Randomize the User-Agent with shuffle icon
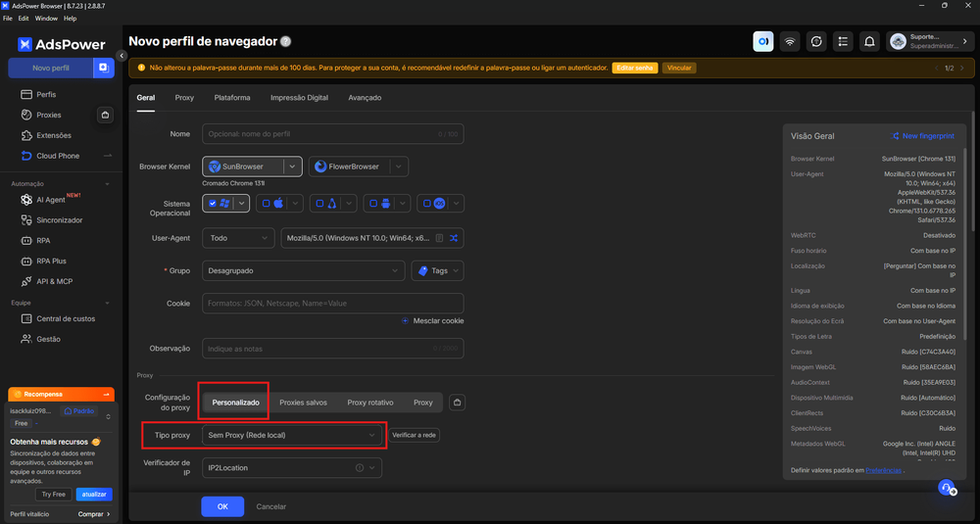This screenshot has height=524, width=980. (x=454, y=238)
